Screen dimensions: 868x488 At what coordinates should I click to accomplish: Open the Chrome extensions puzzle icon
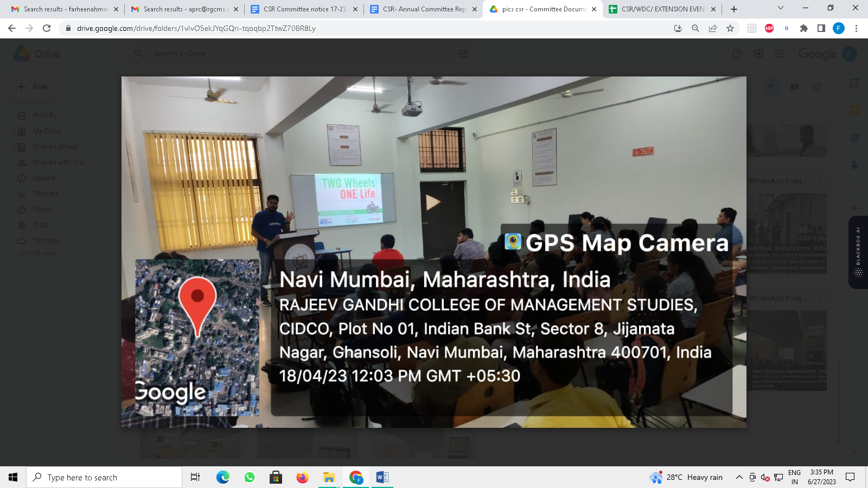coord(804,28)
